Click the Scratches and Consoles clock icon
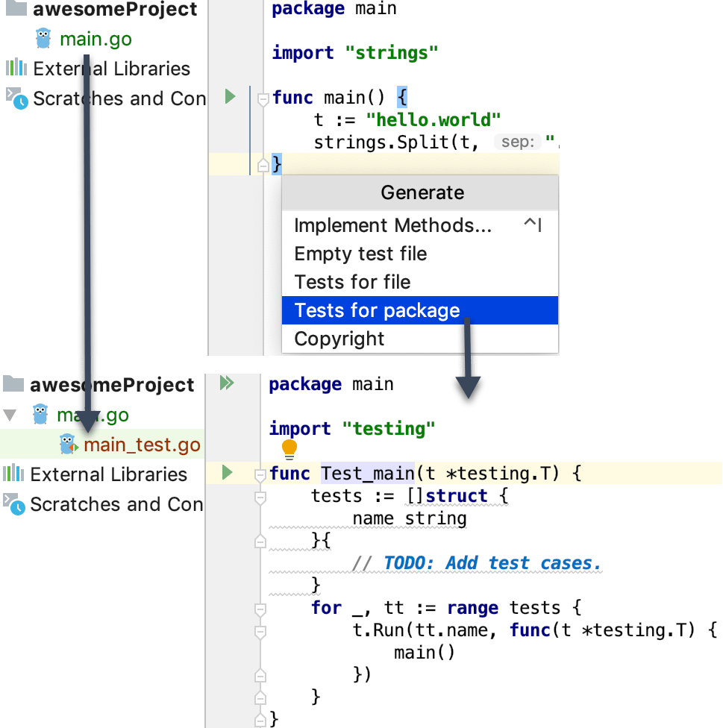 (16, 98)
